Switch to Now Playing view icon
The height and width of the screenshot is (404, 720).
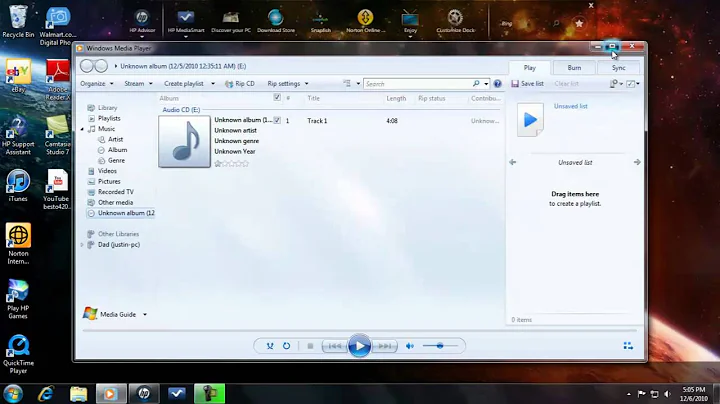628,346
